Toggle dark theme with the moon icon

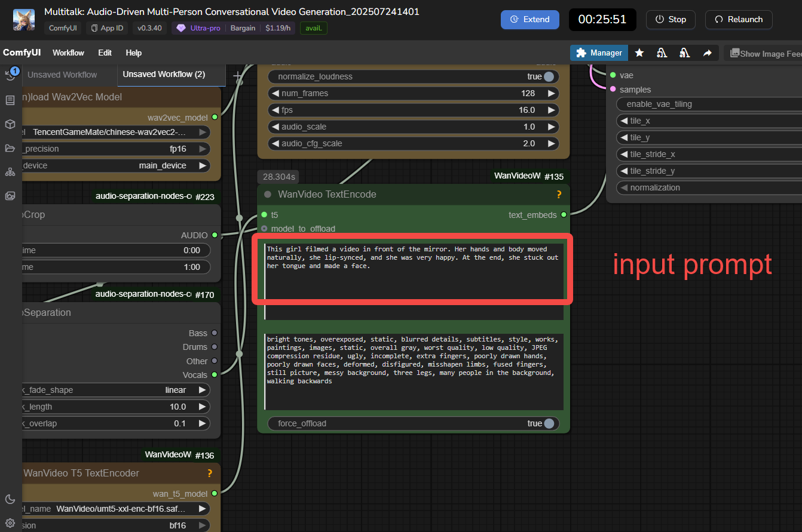(10, 499)
